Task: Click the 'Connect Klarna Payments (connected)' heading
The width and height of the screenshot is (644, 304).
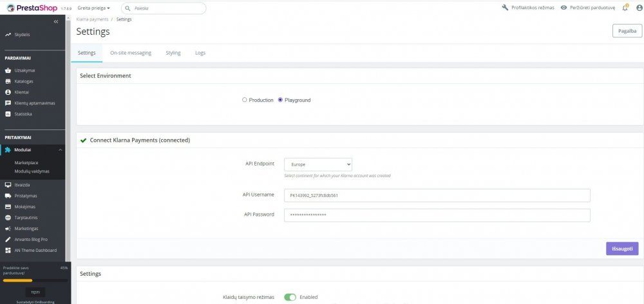Action: [x=140, y=140]
